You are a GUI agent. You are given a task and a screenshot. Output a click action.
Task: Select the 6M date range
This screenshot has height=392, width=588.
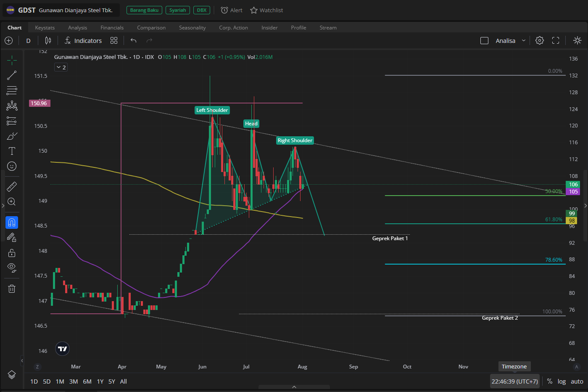[87, 381]
